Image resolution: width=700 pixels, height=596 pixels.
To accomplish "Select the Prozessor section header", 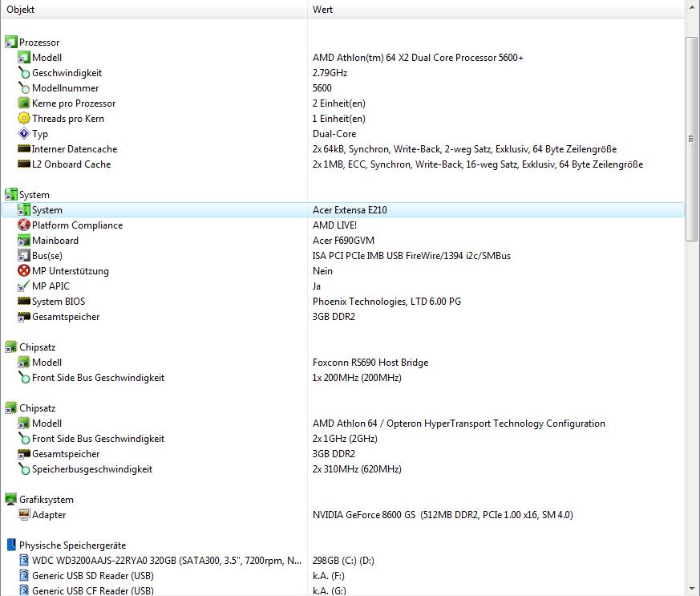I will [39, 43].
